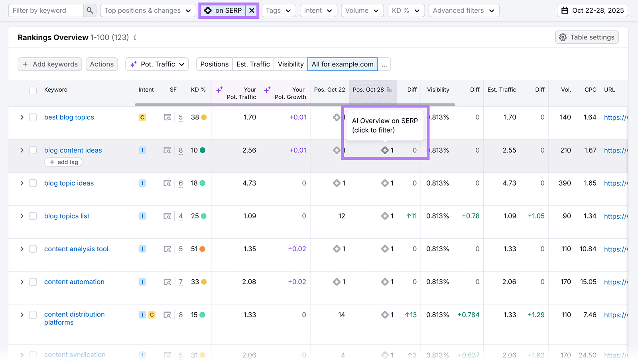Click the magnifier icon in the keyword filter

pyautogui.click(x=90, y=10)
